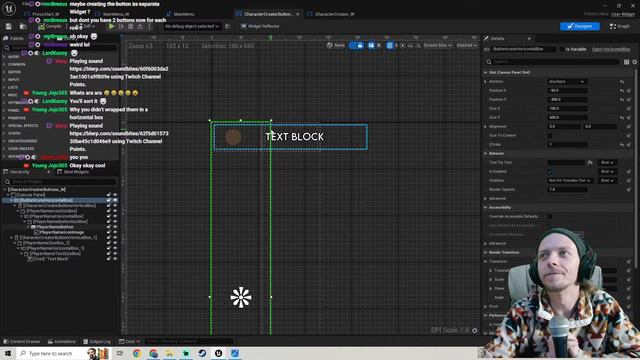The height and width of the screenshot is (360, 640).
Task: Click the hierarchy search widgets field
Action: (x=60, y=181)
